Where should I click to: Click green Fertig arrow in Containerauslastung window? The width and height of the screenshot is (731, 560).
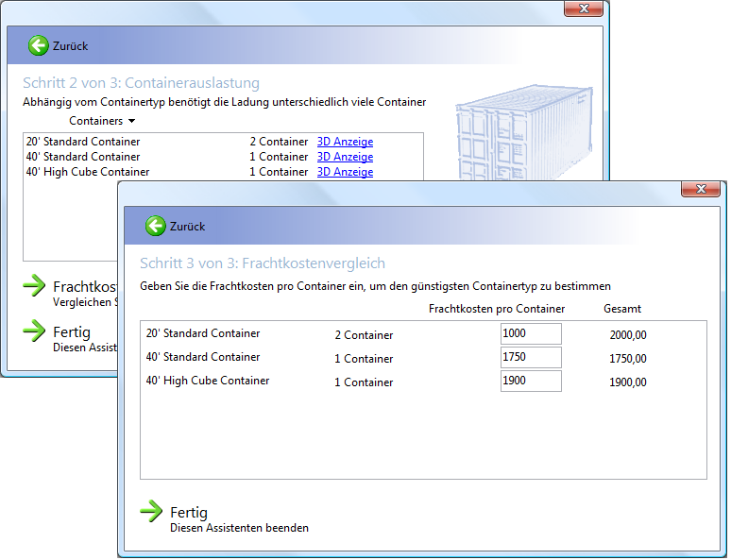pos(34,331)
